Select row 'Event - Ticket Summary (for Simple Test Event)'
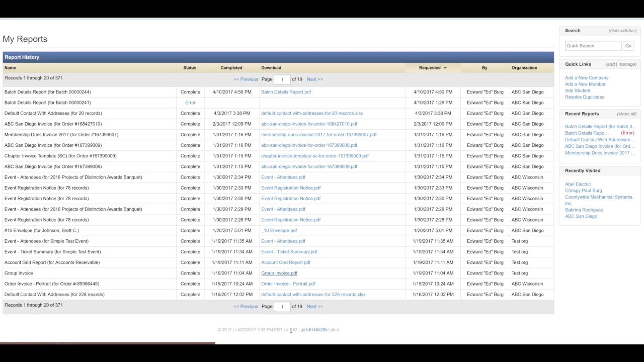This screenshot has width=644, height=362. [x=278, y=252]
